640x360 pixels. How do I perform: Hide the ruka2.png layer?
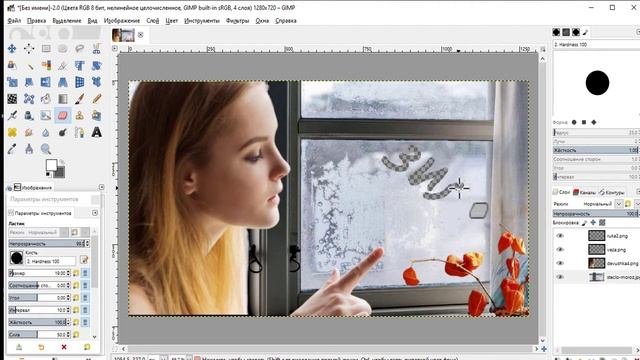(x=560, y=236)
